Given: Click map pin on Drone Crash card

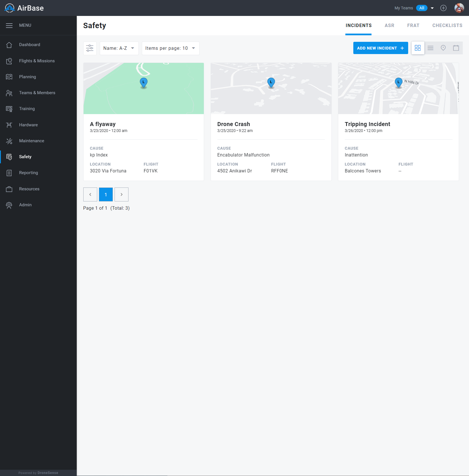Looking at the screenshot, I should coord(271,83).
